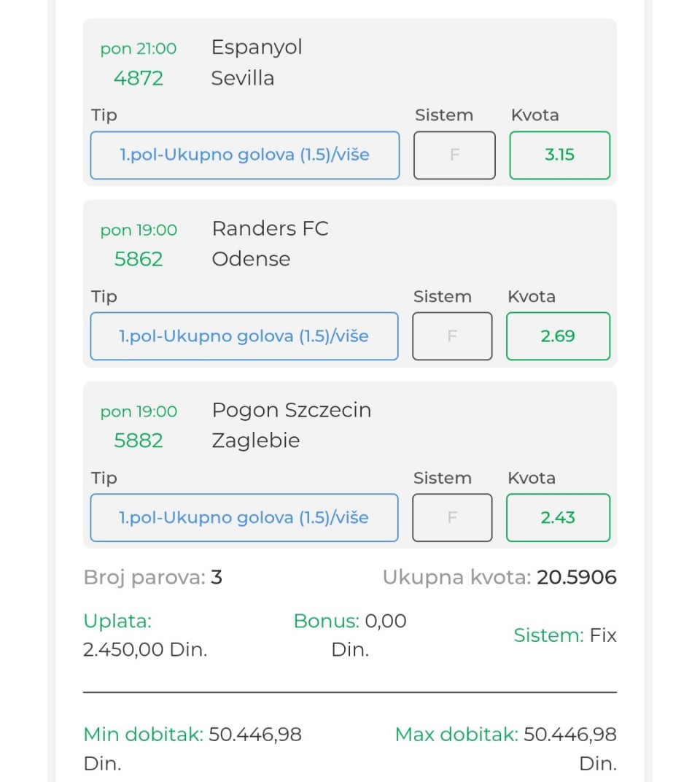Click the Uplata amount 2.450,00 Din.
Image resolution: width=700 pixels, height=782 pixels.
[145, 649]
